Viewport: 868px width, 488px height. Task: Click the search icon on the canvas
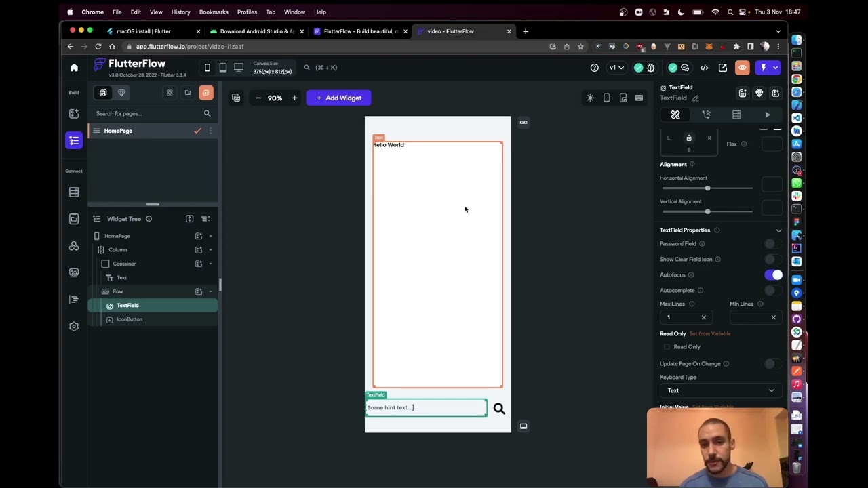coord(499,408)
